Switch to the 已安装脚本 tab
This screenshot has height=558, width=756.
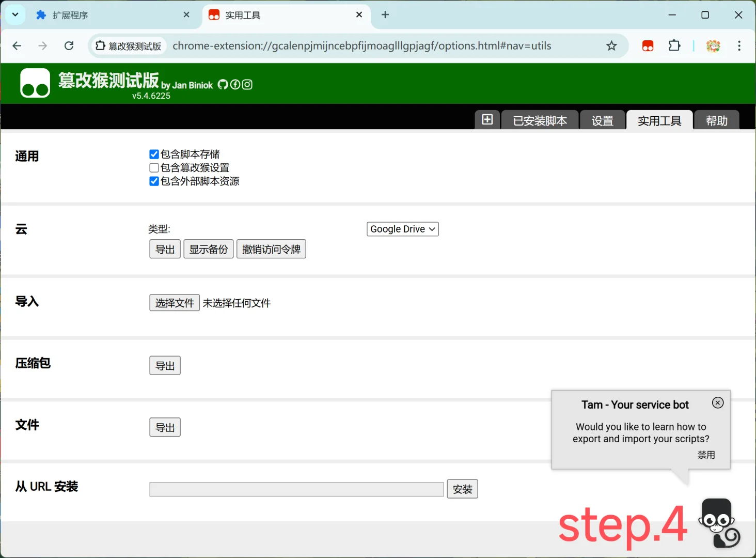(540, 120)
